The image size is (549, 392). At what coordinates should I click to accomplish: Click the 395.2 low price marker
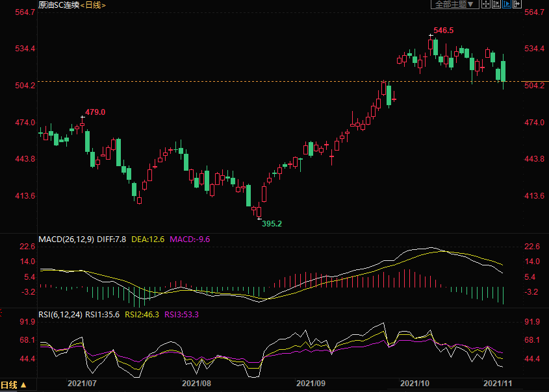pyautogui.click(x=272, y=223)
